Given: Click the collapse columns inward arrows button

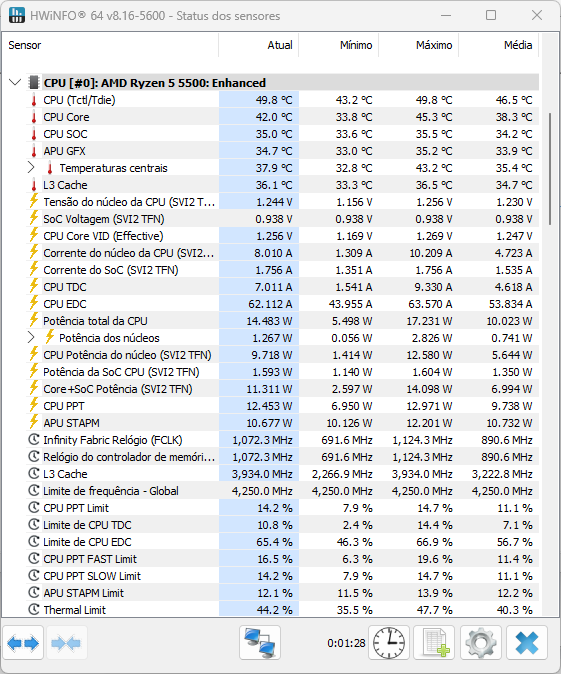Looking at the screenshot, I should coord(66,643).
